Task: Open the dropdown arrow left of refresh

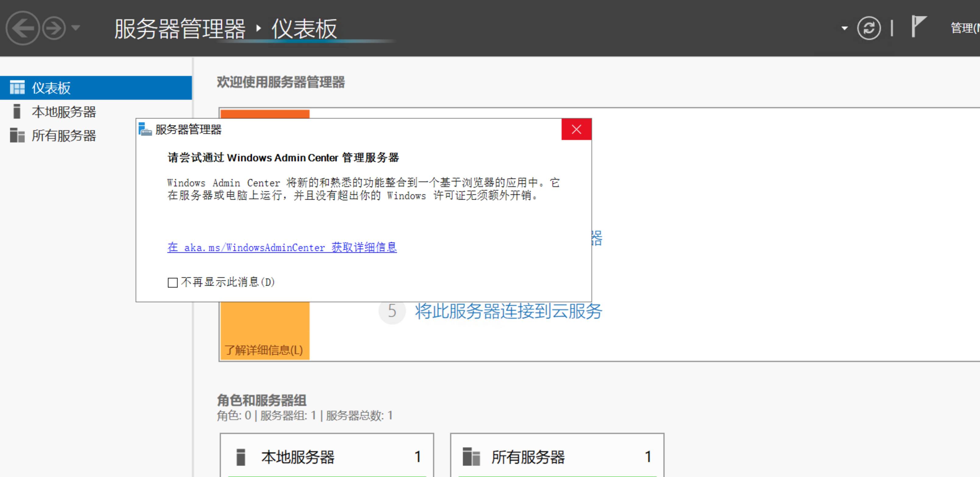Action: [x=844, y=28]
